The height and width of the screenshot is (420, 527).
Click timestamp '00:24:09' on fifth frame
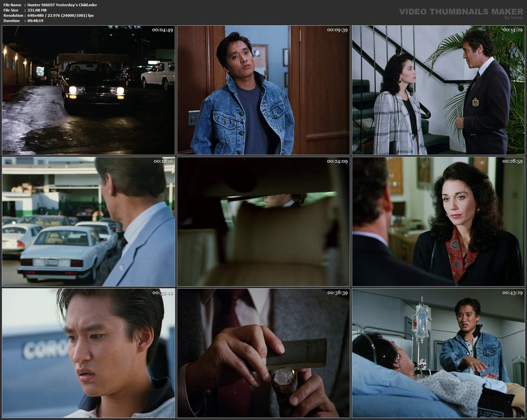tap(337, 162)
